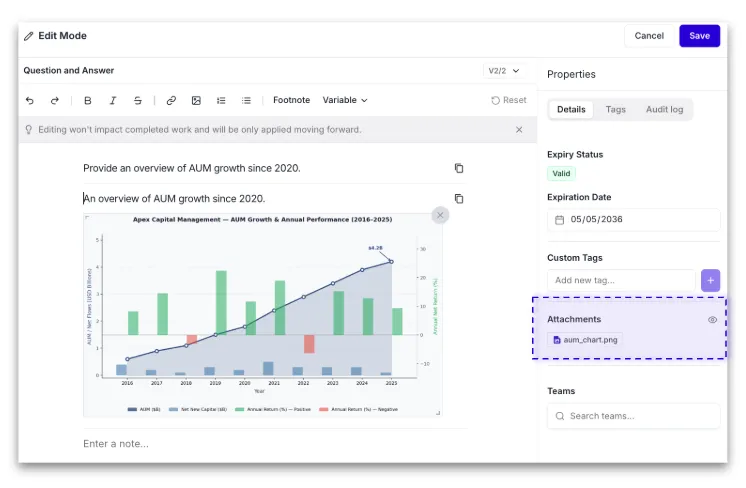The height and width of the screenshot is (488, 746).
Task: Select the AUM chart image
Action: (x=263, y=315)
